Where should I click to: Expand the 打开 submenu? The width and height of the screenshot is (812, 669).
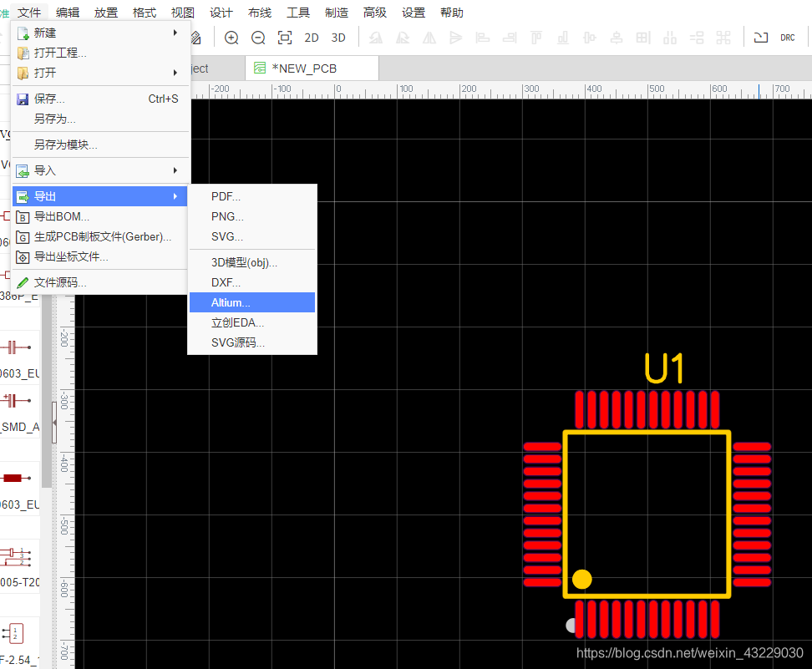point(100,73)
